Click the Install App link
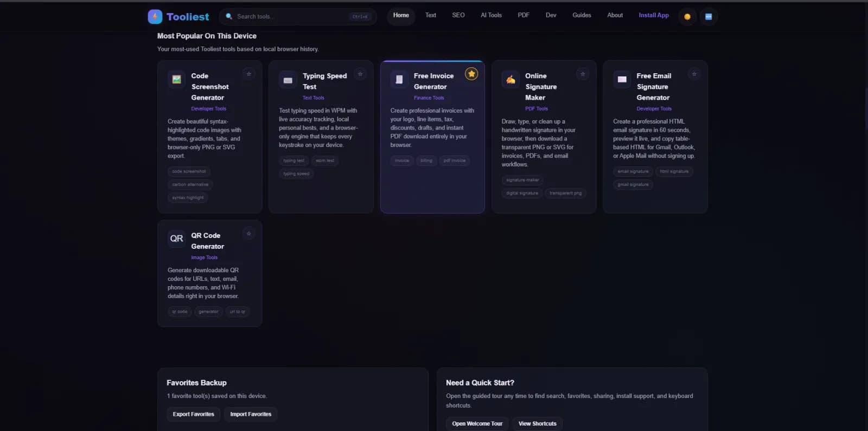This screenshot has height=431, width=868. coord(654,15)
